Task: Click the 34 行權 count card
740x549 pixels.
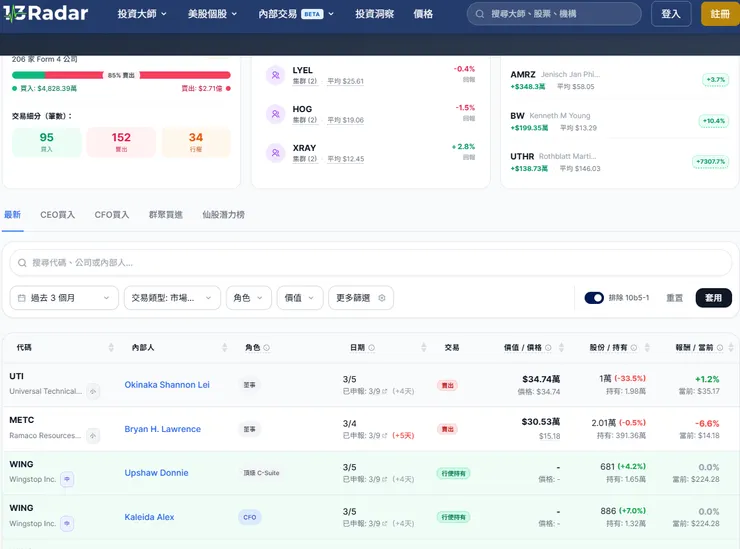Action: tap(196, 142)
